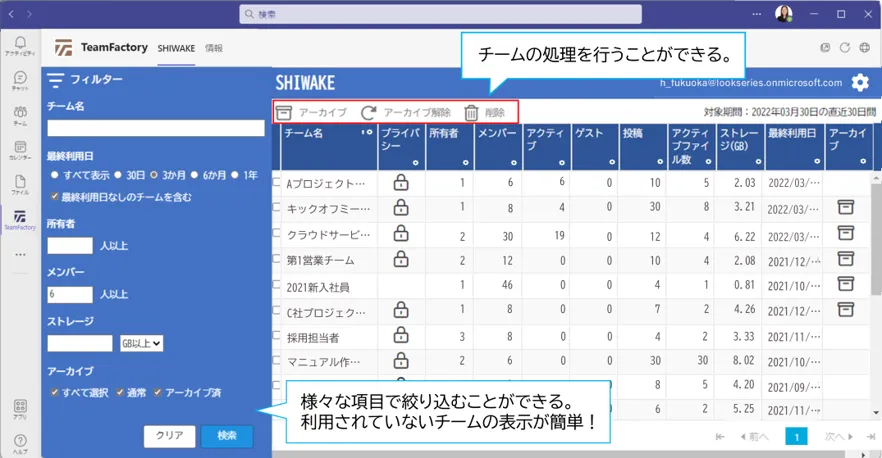Switch to the 情報 tab
The width and height of the screenshot is (882, 458).
click(214, 48)
